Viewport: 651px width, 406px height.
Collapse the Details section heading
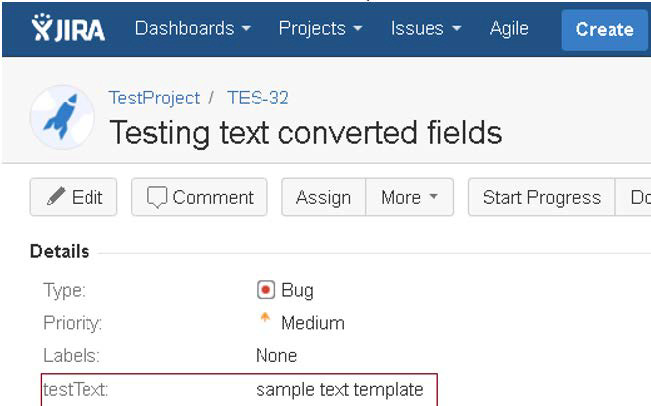pyautogui.click(x=59, y=251)
